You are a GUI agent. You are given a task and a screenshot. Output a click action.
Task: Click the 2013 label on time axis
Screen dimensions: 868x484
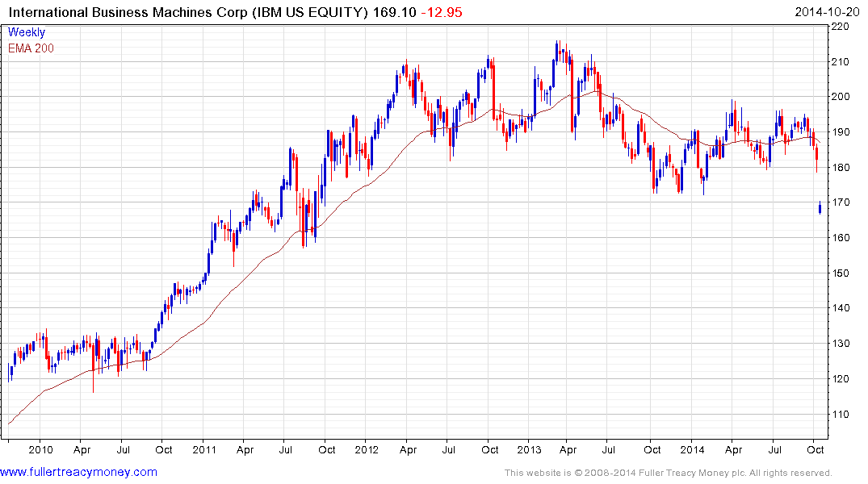point(529,449)
